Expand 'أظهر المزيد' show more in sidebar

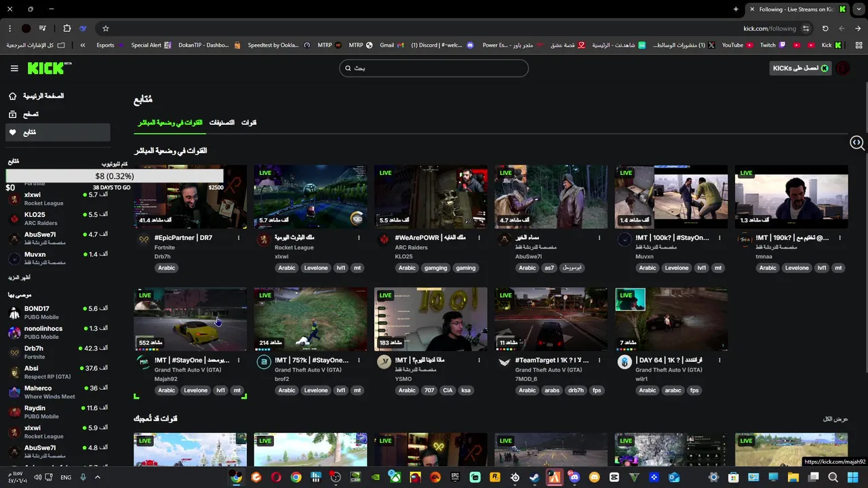(19, 277)
